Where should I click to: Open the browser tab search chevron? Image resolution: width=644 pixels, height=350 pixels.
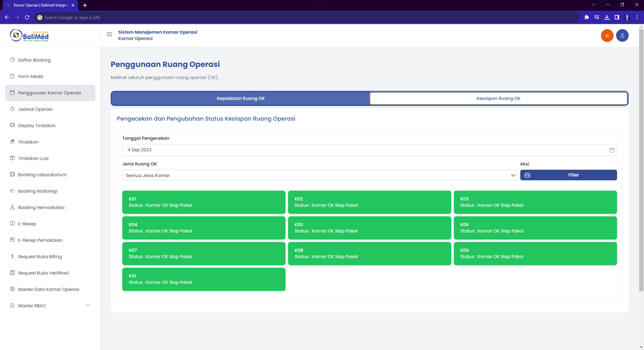coord(593,5)
